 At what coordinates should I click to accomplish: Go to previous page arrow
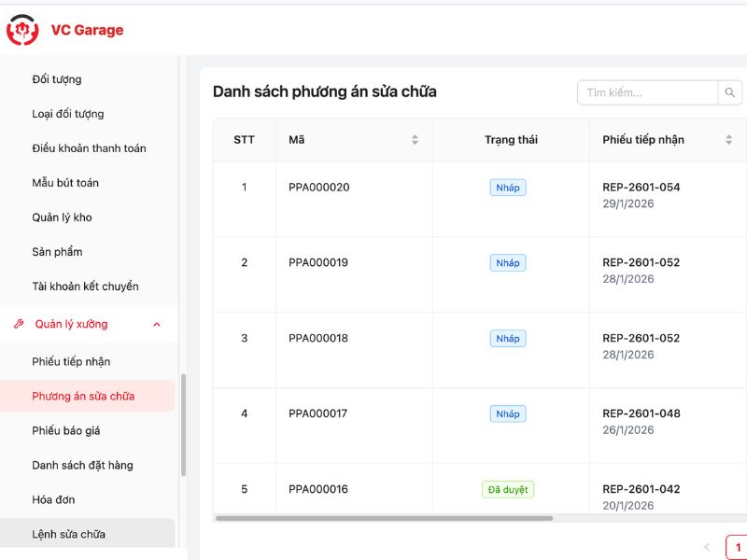(707, 547)
